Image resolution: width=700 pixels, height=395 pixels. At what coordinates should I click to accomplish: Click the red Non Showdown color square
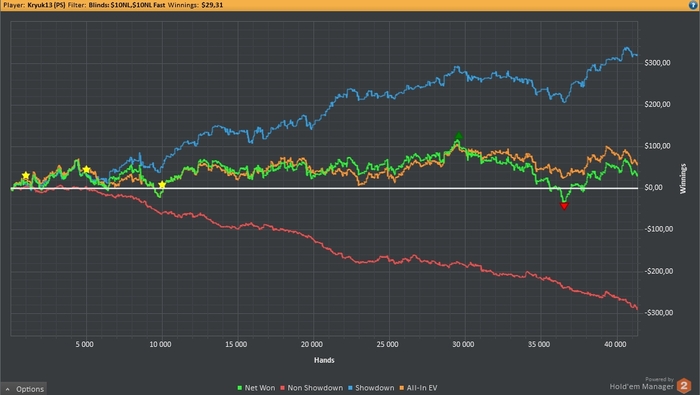283,388
